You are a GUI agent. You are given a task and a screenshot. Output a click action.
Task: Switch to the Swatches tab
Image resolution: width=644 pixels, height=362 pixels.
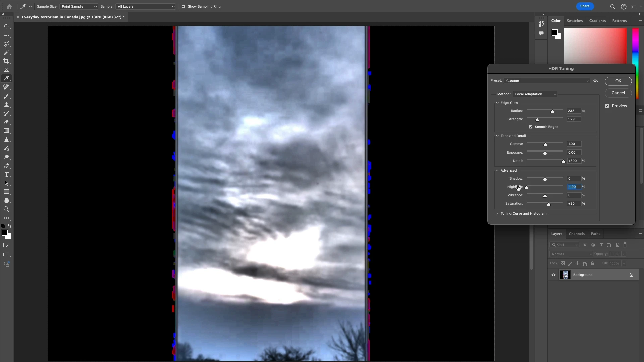coord(575,21)
